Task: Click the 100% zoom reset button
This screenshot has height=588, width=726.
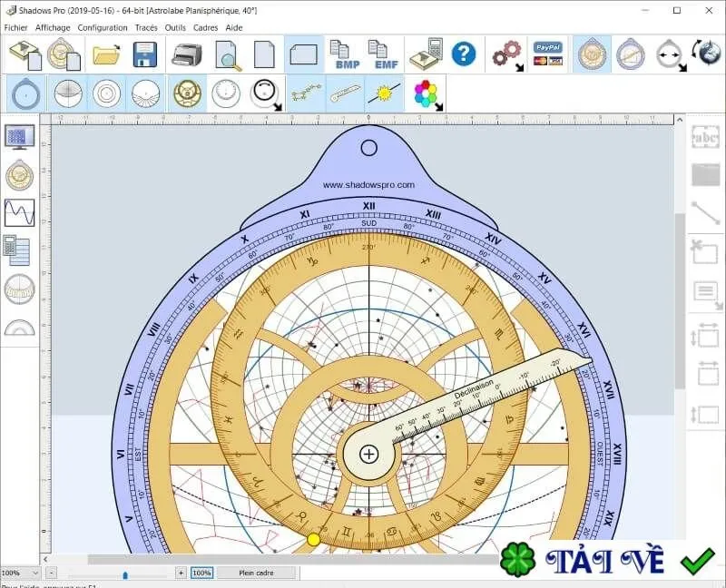Action: pos(201,573)
